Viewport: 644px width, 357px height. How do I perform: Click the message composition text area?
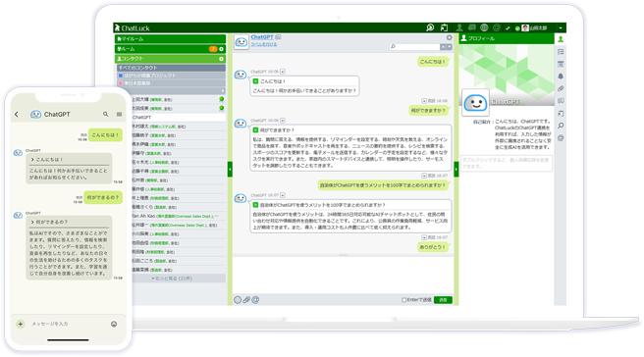coord(343,276)
